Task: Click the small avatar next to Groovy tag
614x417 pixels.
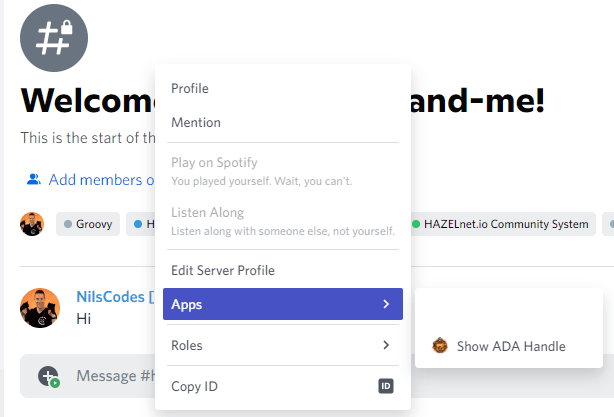Action: (x=32, y=224)
